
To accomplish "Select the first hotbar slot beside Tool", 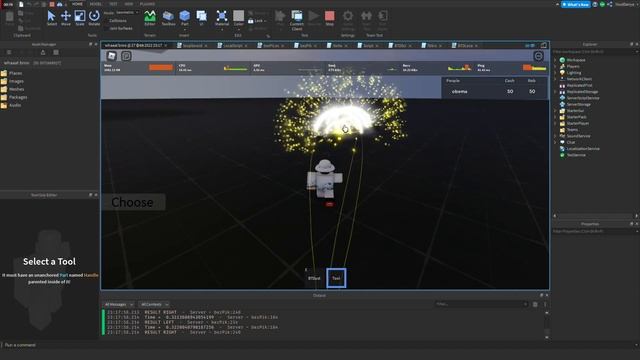I will [314, 278].
